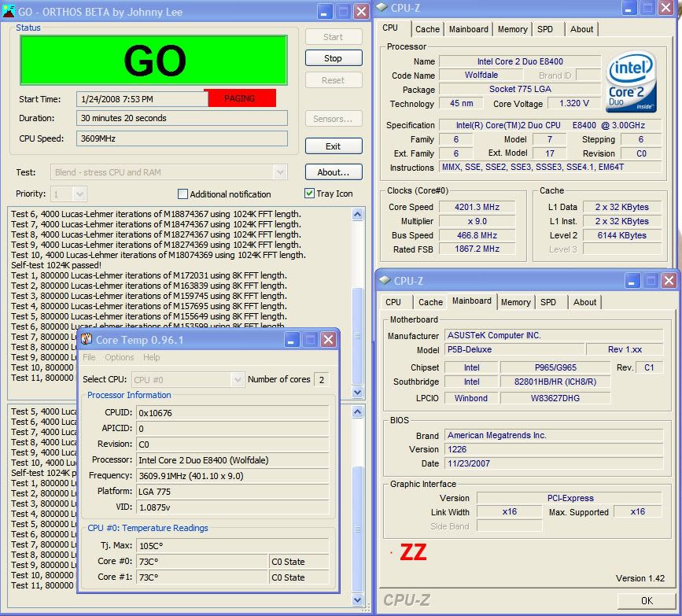Click the red PAGING indicator
Screen dimensions: 682x616
point(240,98)
